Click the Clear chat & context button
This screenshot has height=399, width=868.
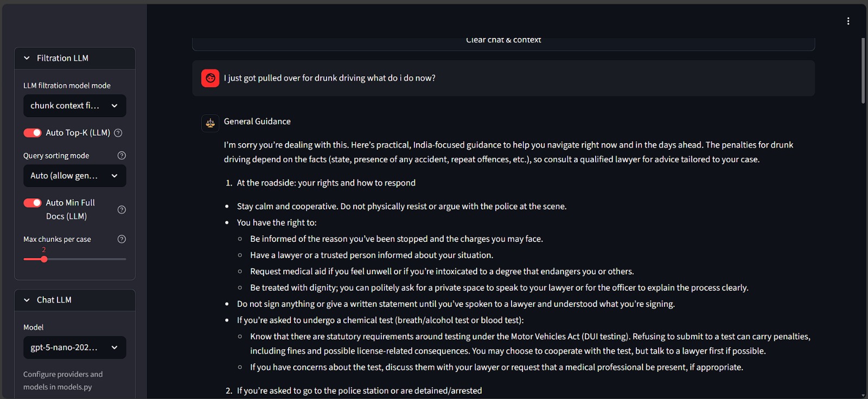pos(503,41)
